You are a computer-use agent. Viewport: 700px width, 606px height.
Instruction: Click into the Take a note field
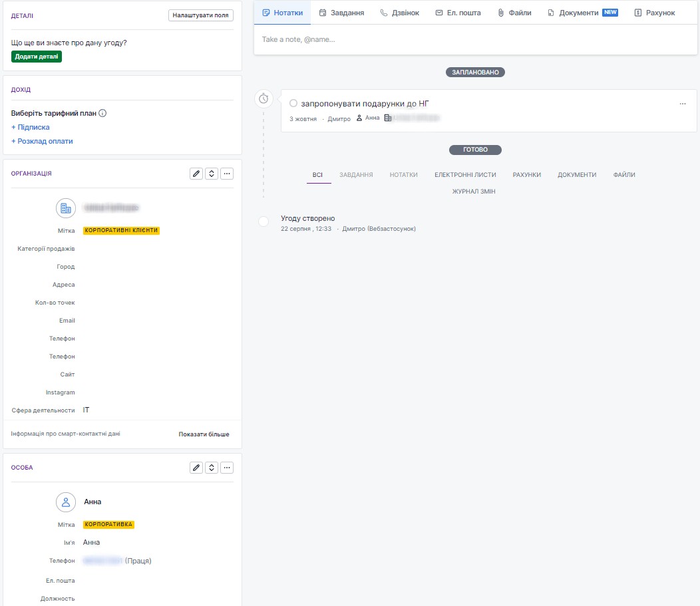pyautogui.click(x=476, y=40)
